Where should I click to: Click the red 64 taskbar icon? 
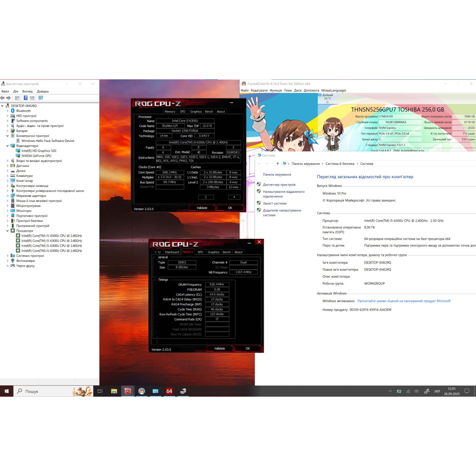(169, 391)
